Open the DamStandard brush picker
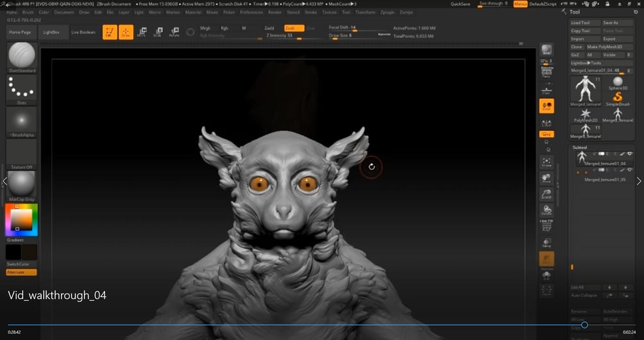Screen dimensions: 644x340 point(22,56)
